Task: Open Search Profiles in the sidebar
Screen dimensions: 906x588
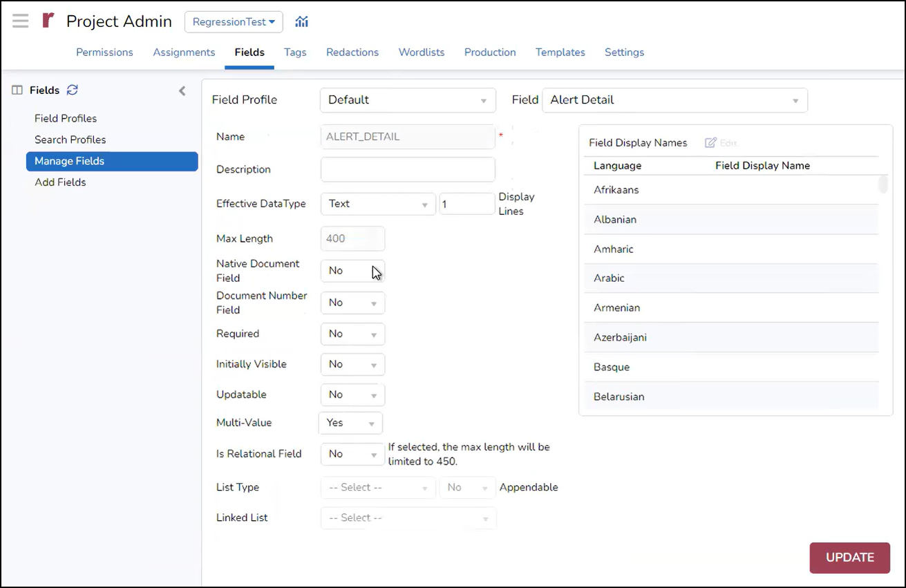Action: tap(70, 140)
